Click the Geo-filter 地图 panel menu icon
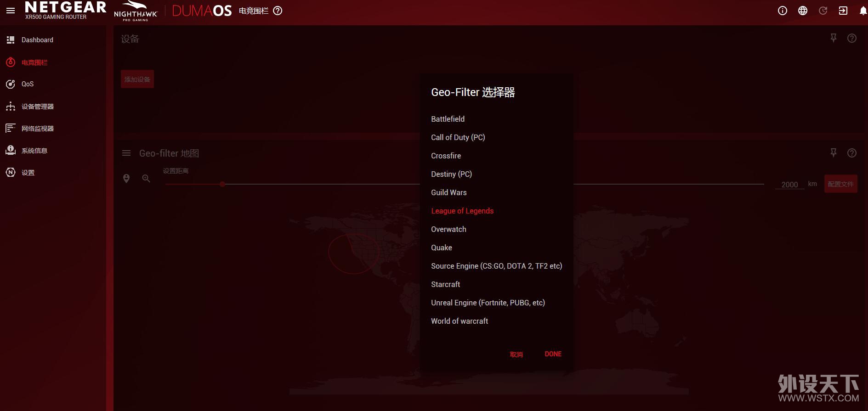 click(x=126, y=153)
